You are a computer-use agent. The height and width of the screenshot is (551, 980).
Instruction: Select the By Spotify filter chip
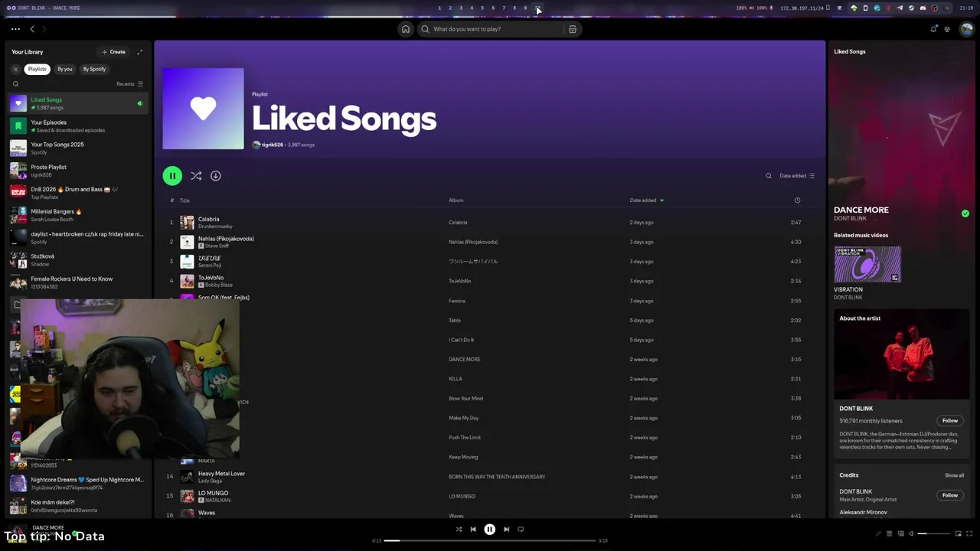(94, 69)
